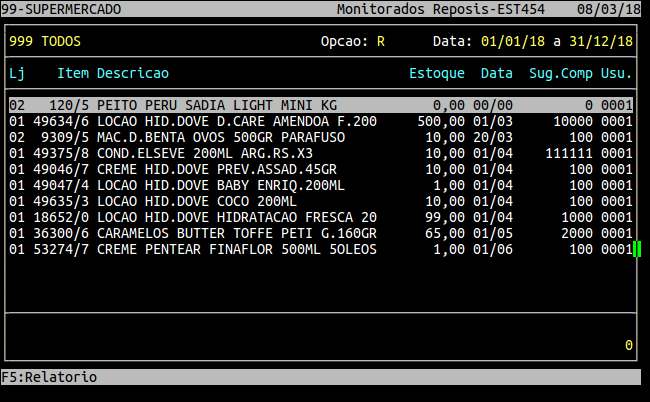The image size is (650, 402).
Task: Click the Estoque column header
Action: [x=436, y=74]
